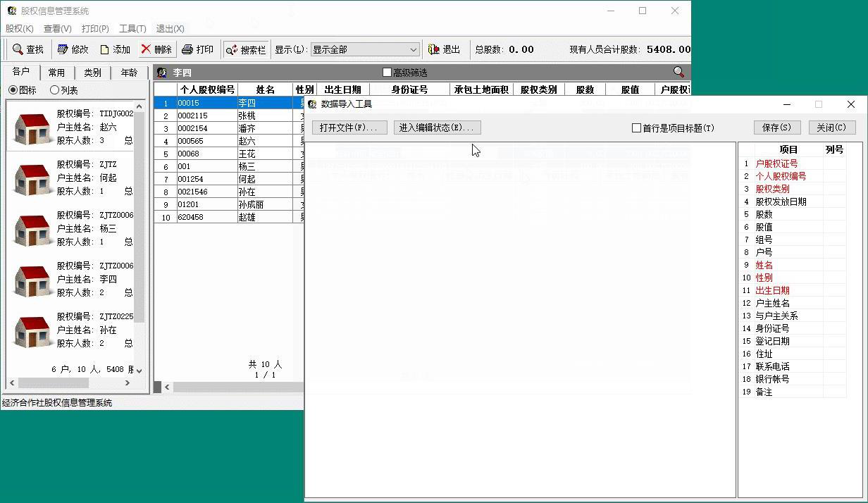Viewport: 868px width, 503px height.
Task: Click the 打印 print toolbar button
Action: pos(198,49)
